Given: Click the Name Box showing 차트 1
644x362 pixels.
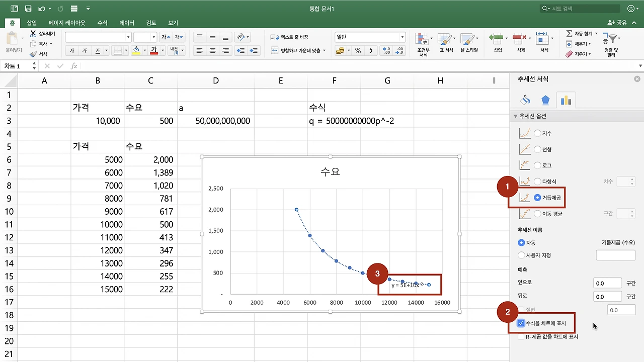Looking at the screenshot, I should 17,66.
